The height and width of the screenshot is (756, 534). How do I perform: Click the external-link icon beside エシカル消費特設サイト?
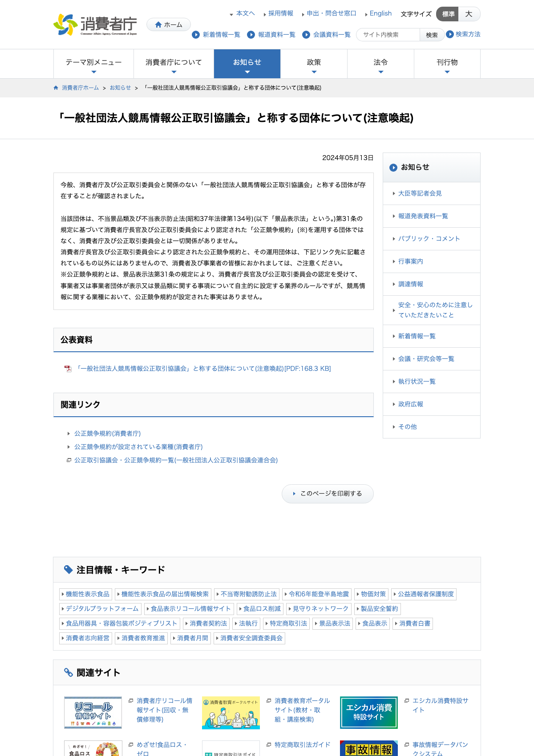pyautogui.click(x=407, y=701)
